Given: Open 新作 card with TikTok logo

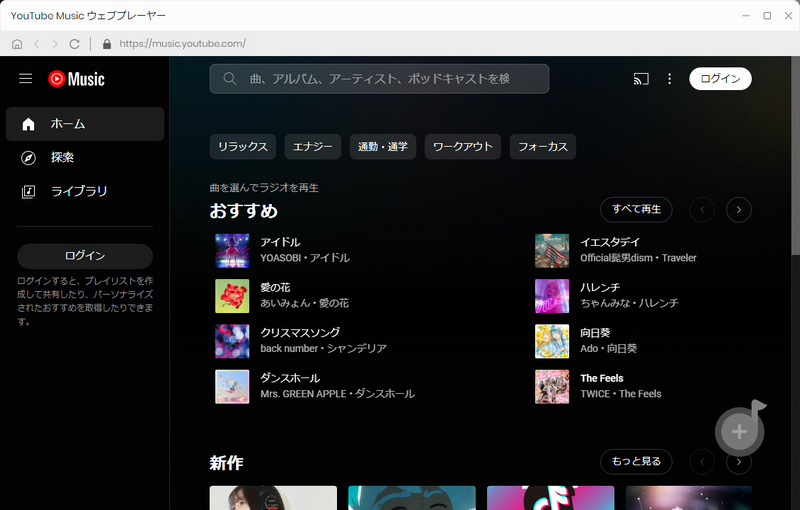Looking at the screenshot, I should point(551,498).
